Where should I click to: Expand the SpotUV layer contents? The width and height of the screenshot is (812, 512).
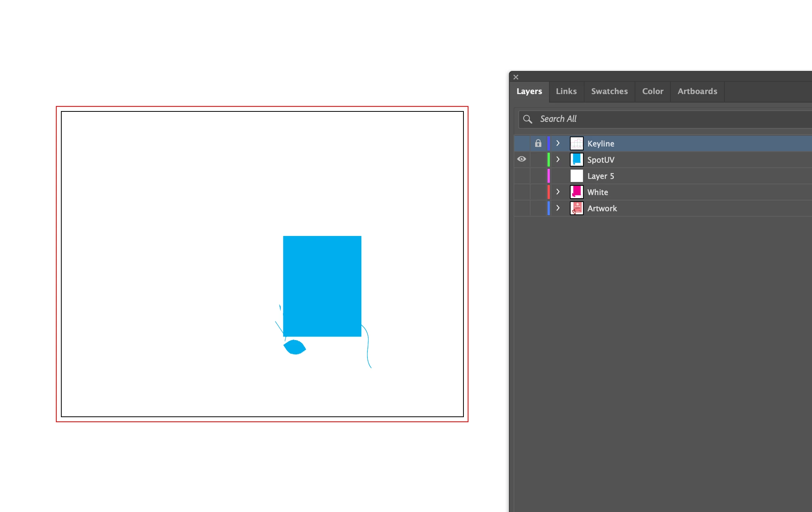(x=558, y=159)
